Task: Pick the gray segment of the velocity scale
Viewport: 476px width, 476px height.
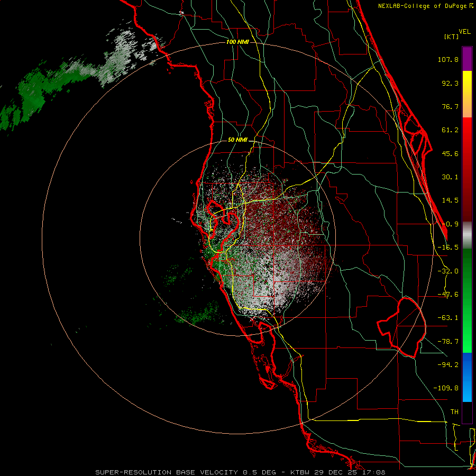Action: [467, 235]
